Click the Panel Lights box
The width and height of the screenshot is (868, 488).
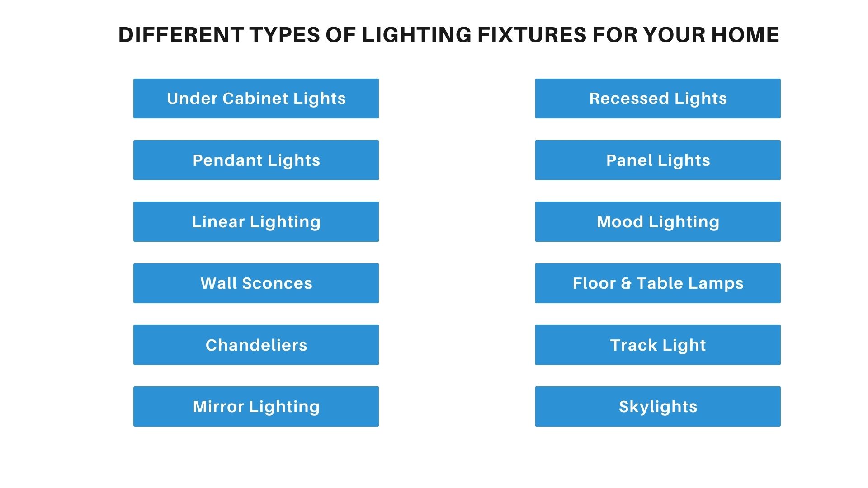pos(658,160)
